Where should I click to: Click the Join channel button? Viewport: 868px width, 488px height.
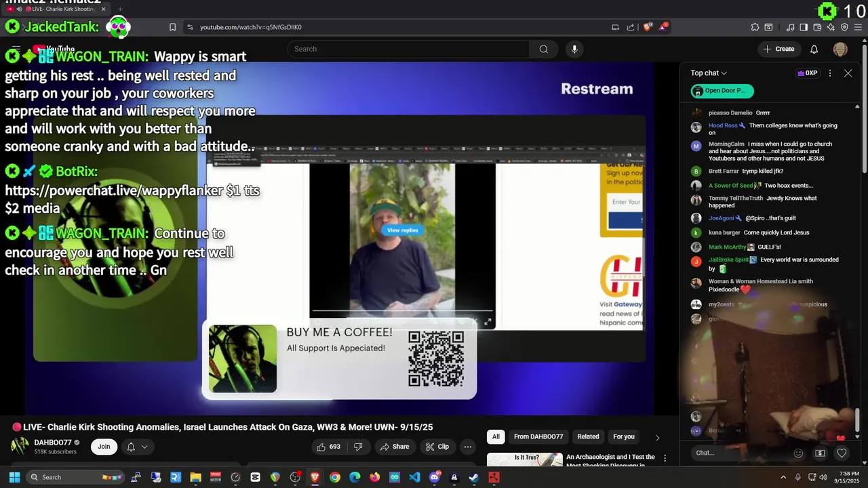click(x=104, y=447)
